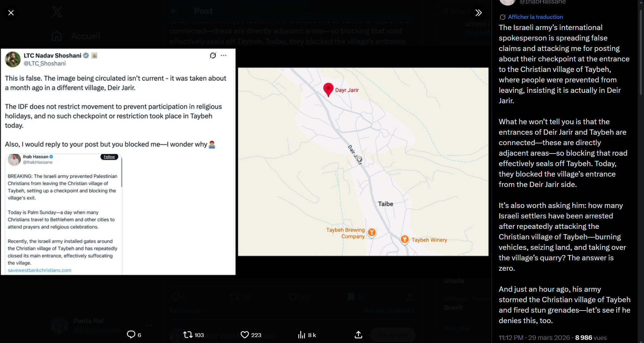Like the post with the heart icon

tap(245, 335)
